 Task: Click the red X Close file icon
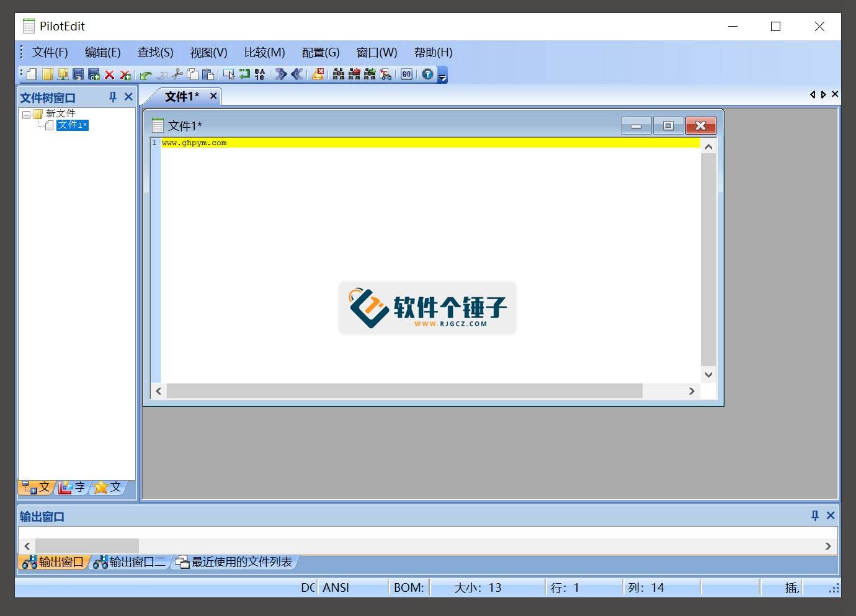110,74
